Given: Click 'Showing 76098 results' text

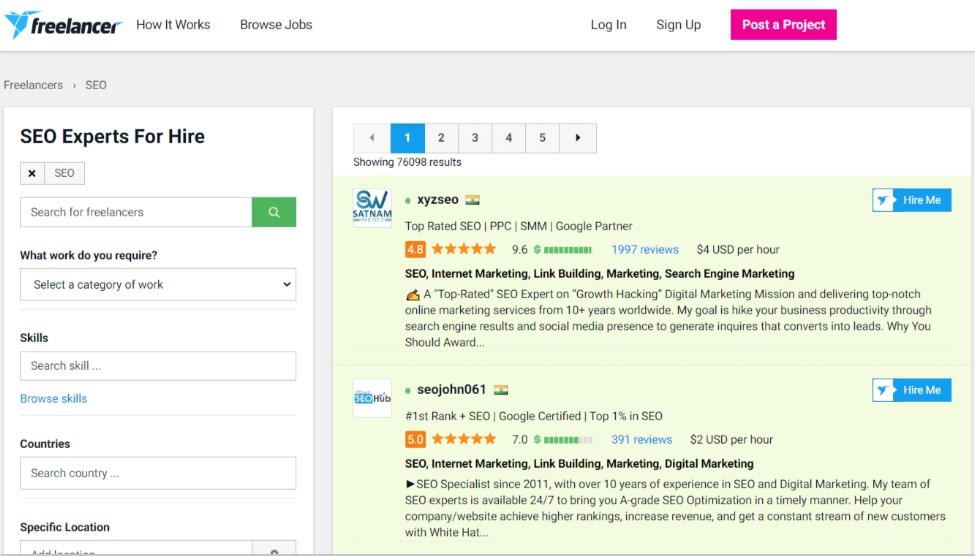Looking at the screenshot, I should tap(407, 162).
